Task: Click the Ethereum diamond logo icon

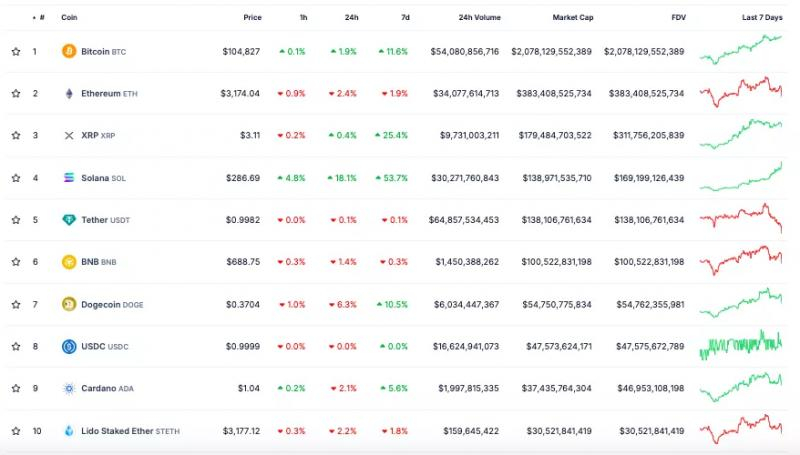Action: click(69, 93)
